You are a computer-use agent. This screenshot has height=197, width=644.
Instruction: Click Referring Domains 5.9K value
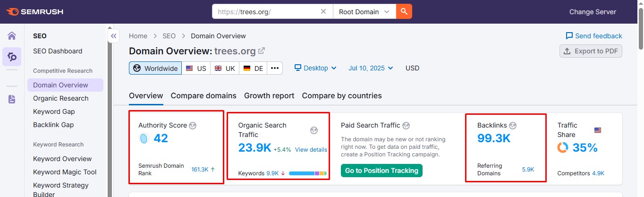(x=528, y=169)
